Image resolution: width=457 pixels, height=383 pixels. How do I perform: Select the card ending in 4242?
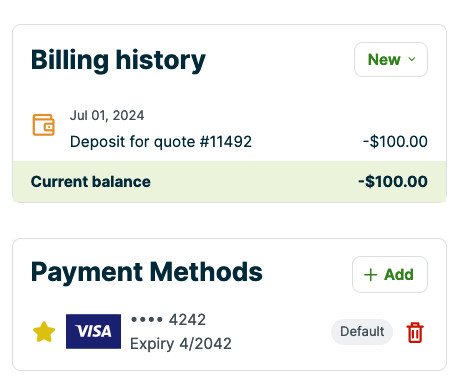point(168,320)
